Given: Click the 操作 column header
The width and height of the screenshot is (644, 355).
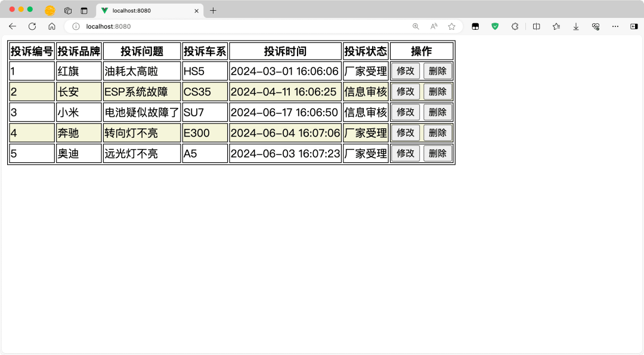Looking at the screenshot, I should click(x=422, y=51).
